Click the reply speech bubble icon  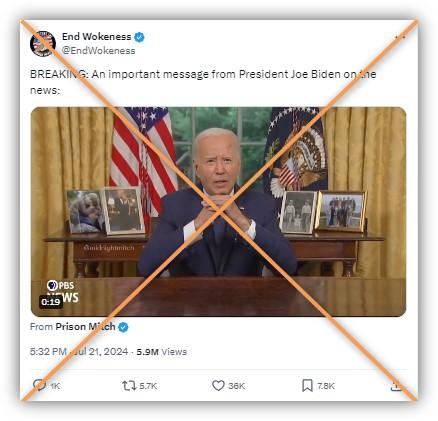click(40, 385)
